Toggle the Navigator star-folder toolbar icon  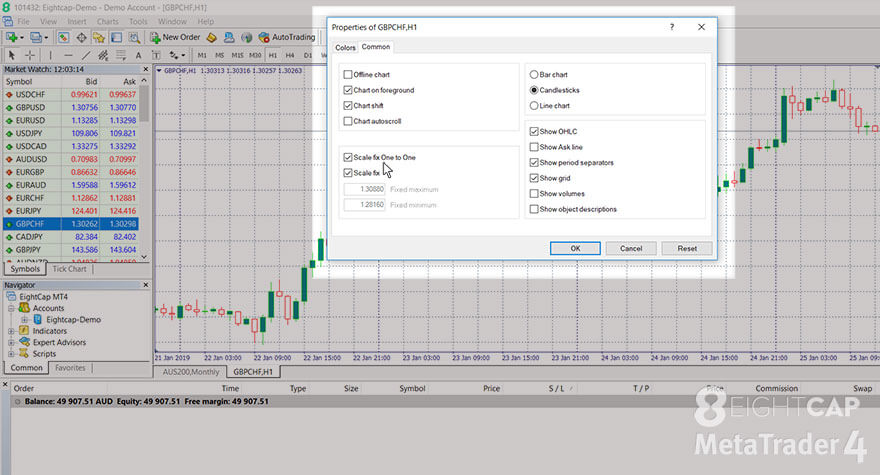[99, 38]
